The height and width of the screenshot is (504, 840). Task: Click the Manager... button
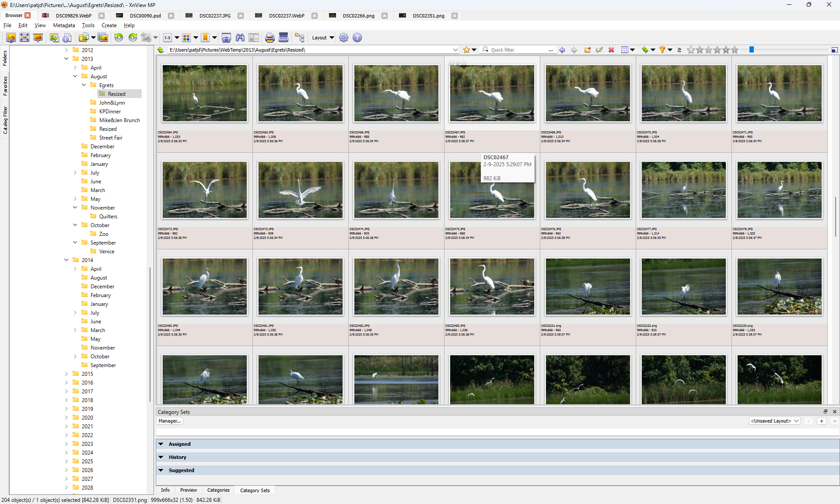point(170,421)
